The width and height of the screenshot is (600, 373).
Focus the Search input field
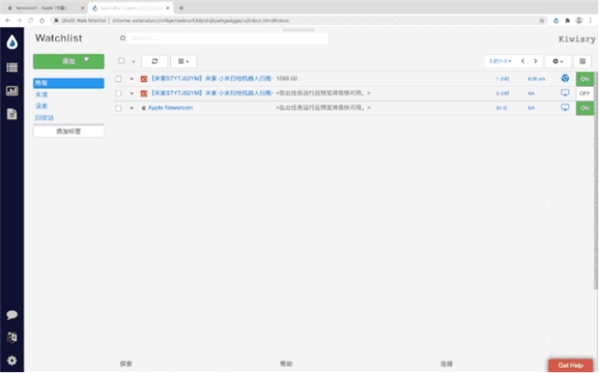[x=227, y=38]
